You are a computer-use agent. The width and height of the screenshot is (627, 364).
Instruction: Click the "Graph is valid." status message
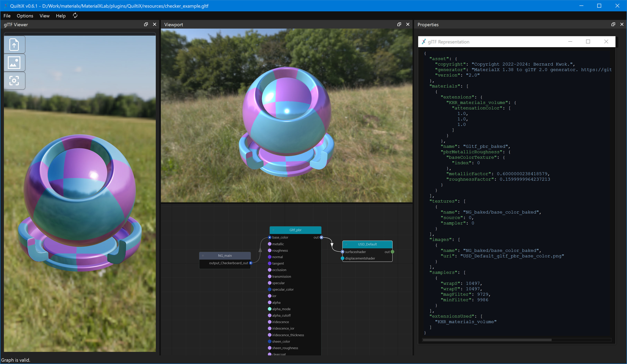click(16, 360)
